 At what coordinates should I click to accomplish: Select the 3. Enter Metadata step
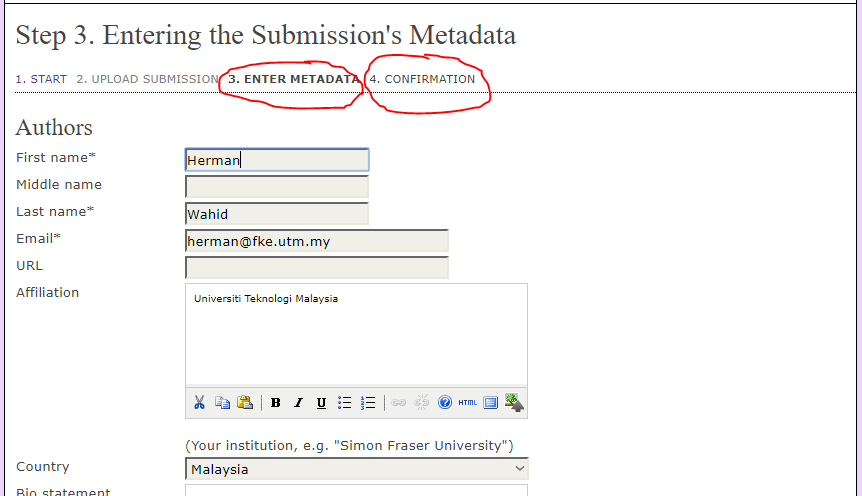293,79
